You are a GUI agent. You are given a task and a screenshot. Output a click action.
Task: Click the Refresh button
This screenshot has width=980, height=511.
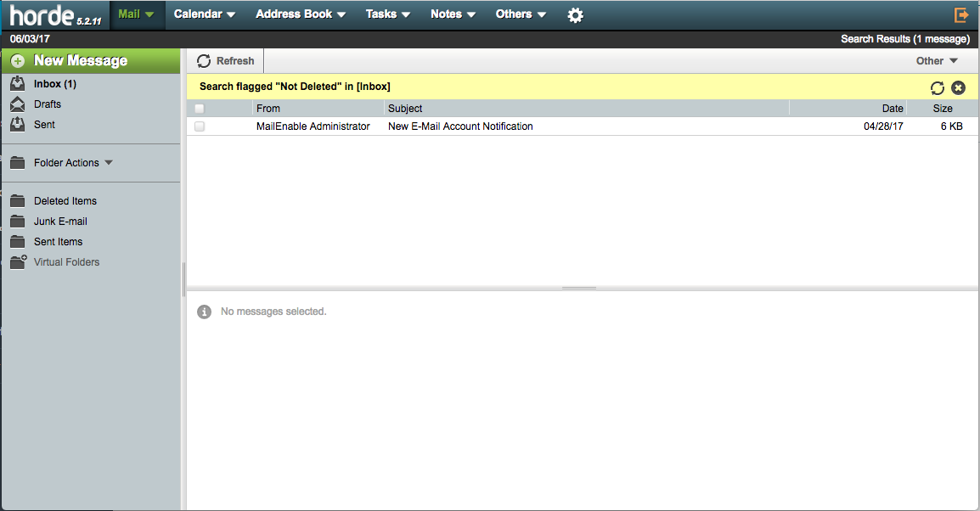click(x=226, y=61)
